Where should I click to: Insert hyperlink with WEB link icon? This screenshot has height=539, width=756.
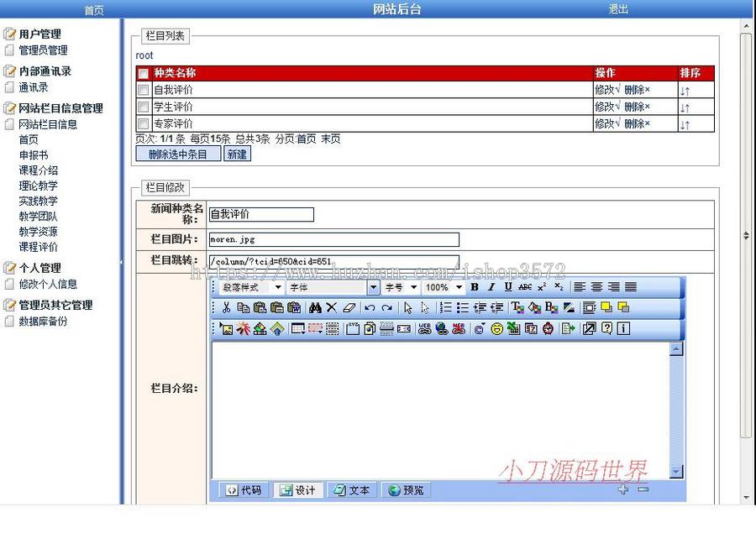coord(425,329)
